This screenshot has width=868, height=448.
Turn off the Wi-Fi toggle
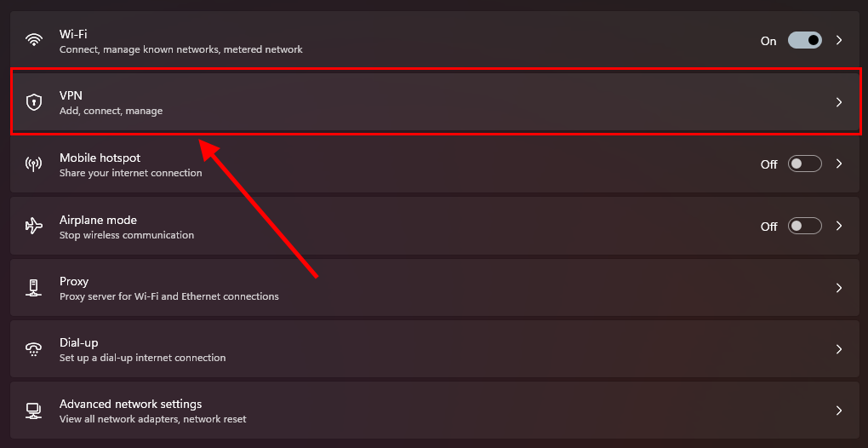point(804,40)
